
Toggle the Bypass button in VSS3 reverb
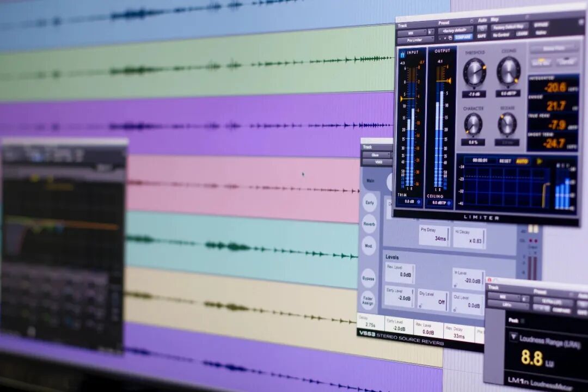point(369,278)
